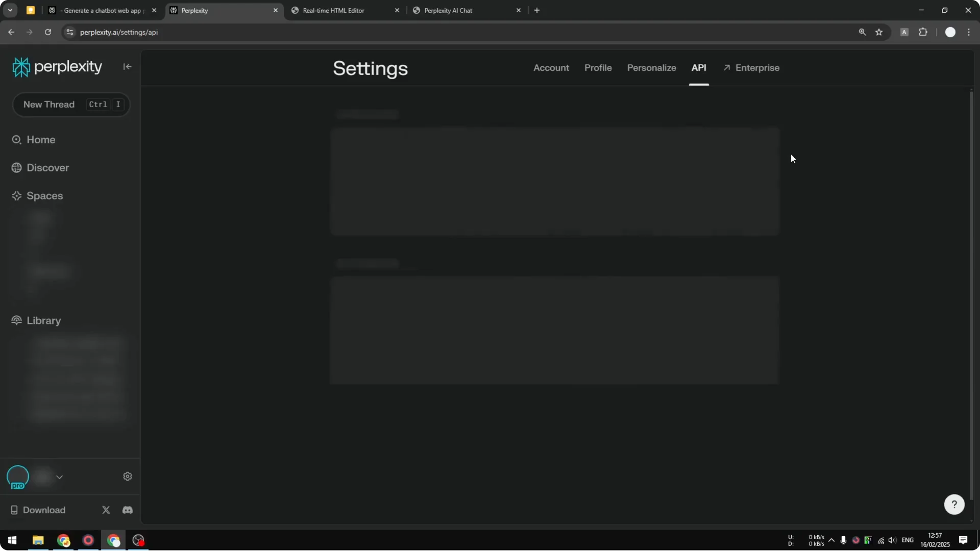Expand hidden icons in system tray
This screenshot has width=980, height=551.
click(x=832, y=540)
